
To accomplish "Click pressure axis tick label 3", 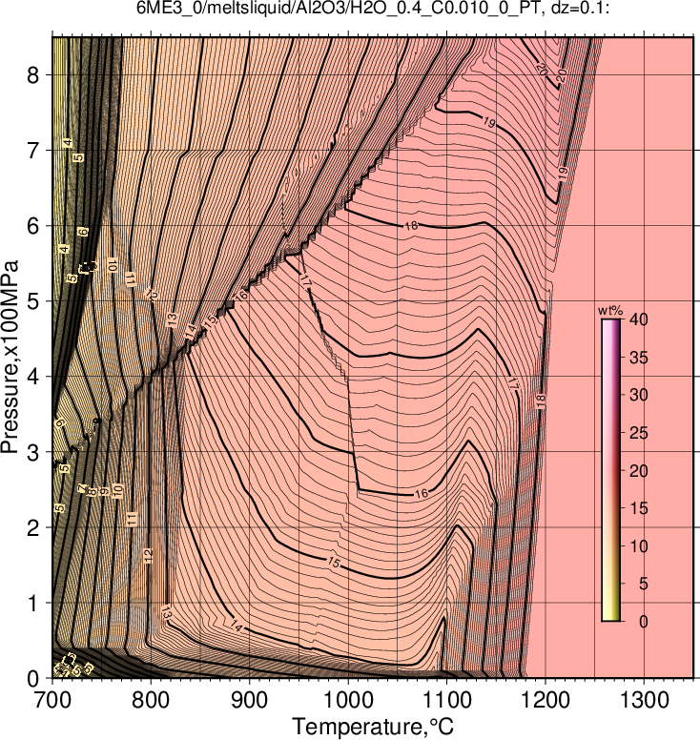I will tap(33, 452).
